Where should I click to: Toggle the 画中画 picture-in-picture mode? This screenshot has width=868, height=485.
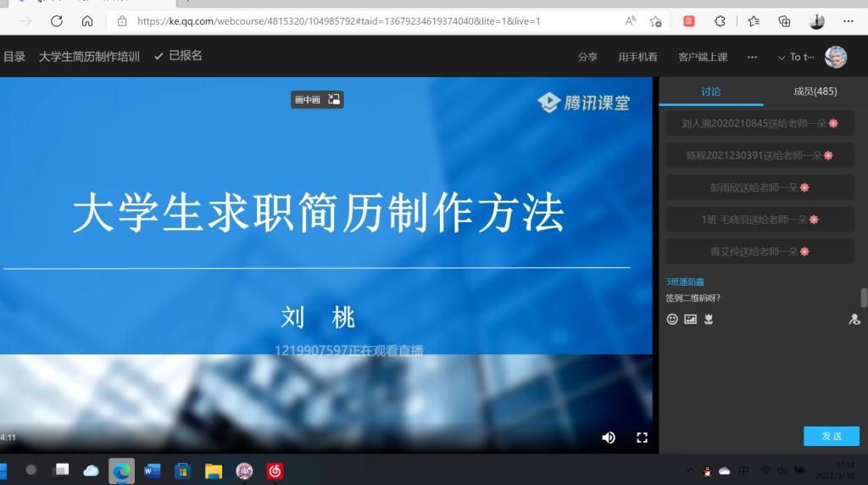tap(317, 100)
